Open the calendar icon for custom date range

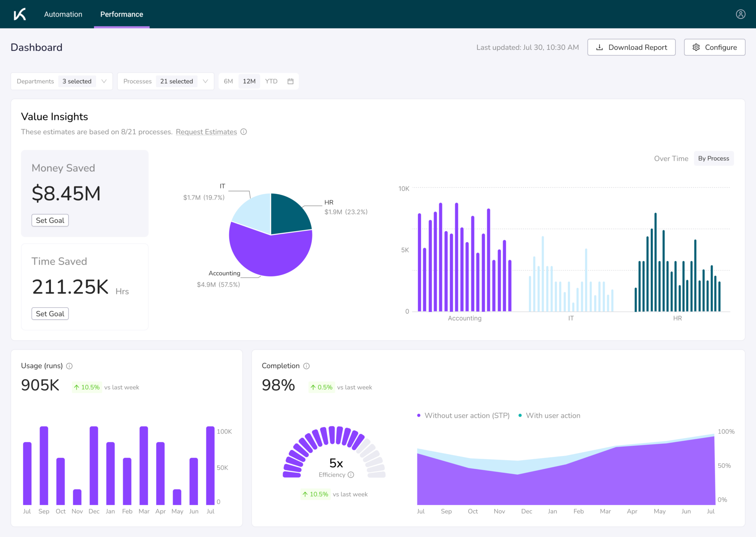[x=290, y=81]
